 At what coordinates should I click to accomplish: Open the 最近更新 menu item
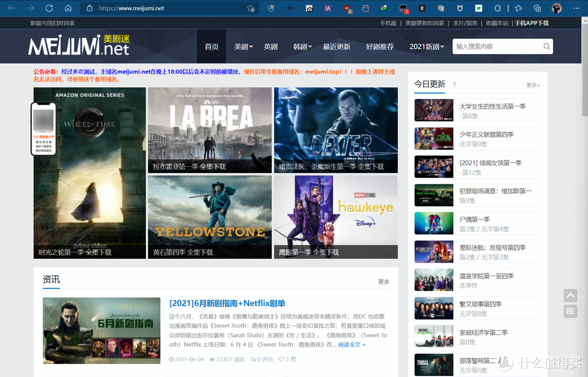coord(337,46)
